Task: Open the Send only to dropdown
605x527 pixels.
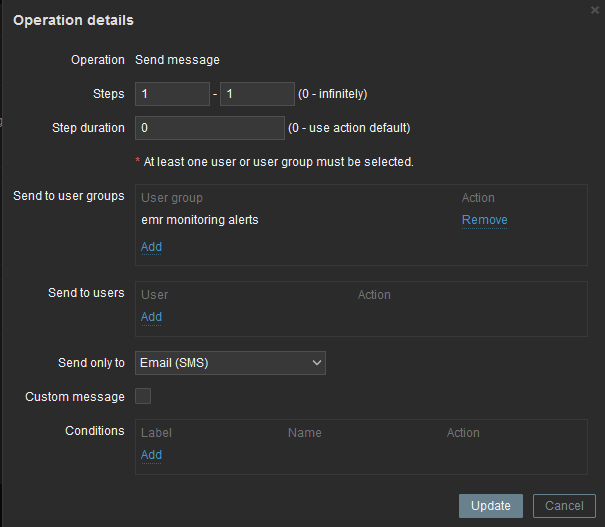Action: tap(230, 363)
